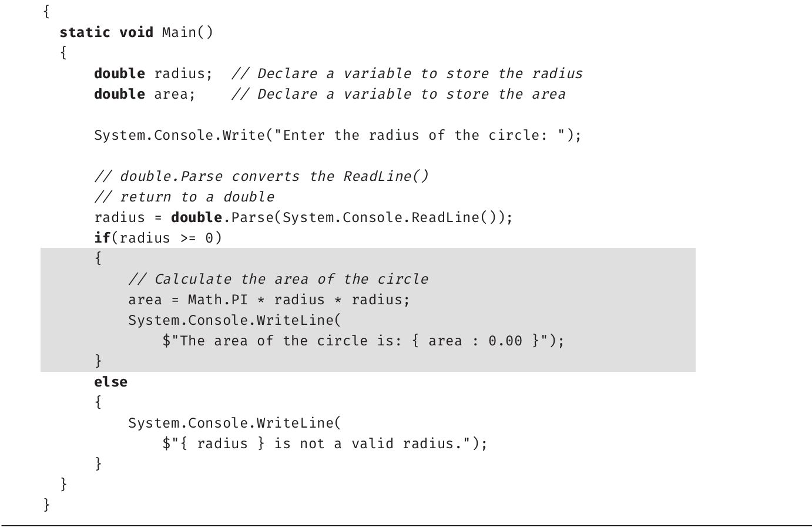The width and height of the screenshot is (812, 531).
Task: Click the 'return to a double' comment
Action: coord(184,197)
